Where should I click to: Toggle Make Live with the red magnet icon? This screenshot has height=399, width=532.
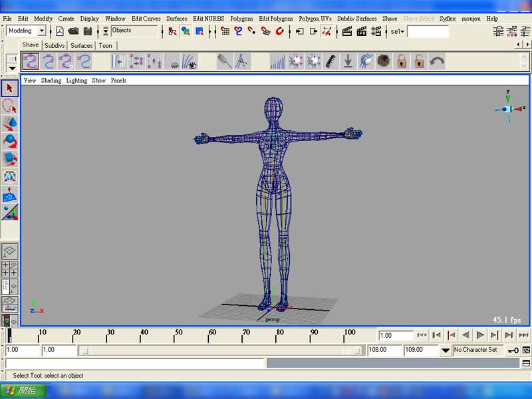click(279, 31)
